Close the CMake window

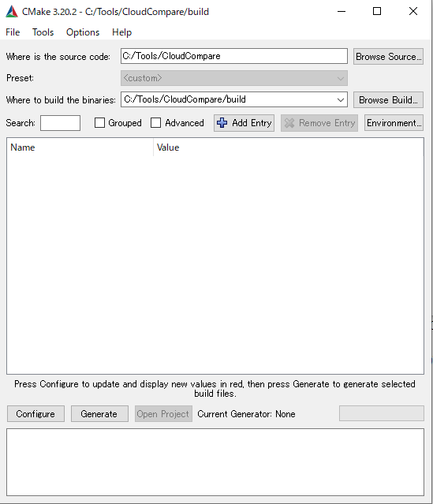point(413,12)
